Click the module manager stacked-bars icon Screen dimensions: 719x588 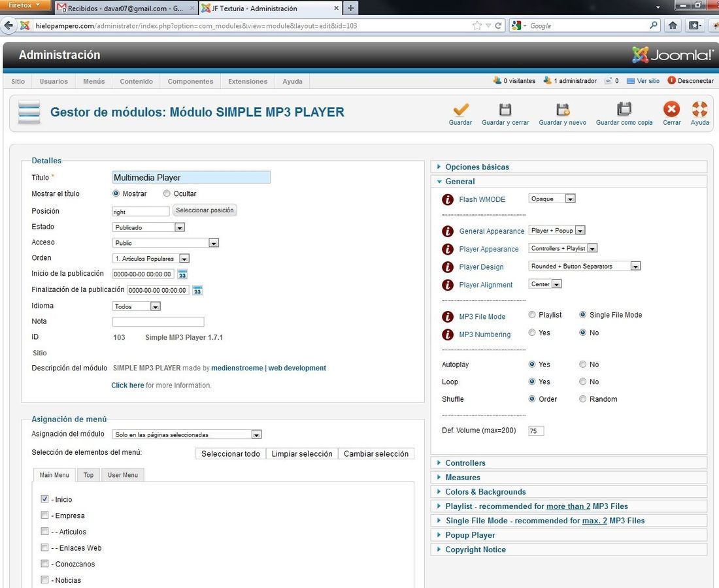[29, 112]
